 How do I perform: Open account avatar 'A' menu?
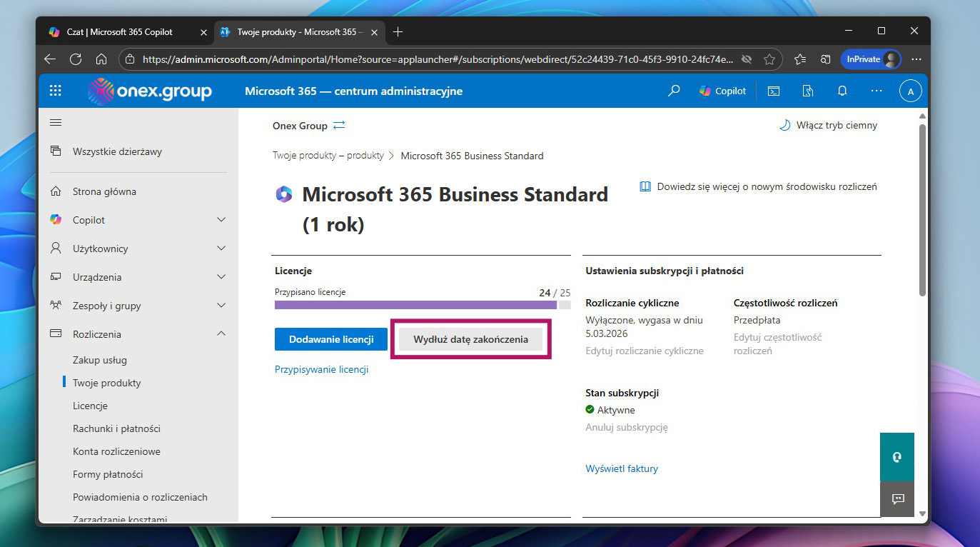(911, 91)
